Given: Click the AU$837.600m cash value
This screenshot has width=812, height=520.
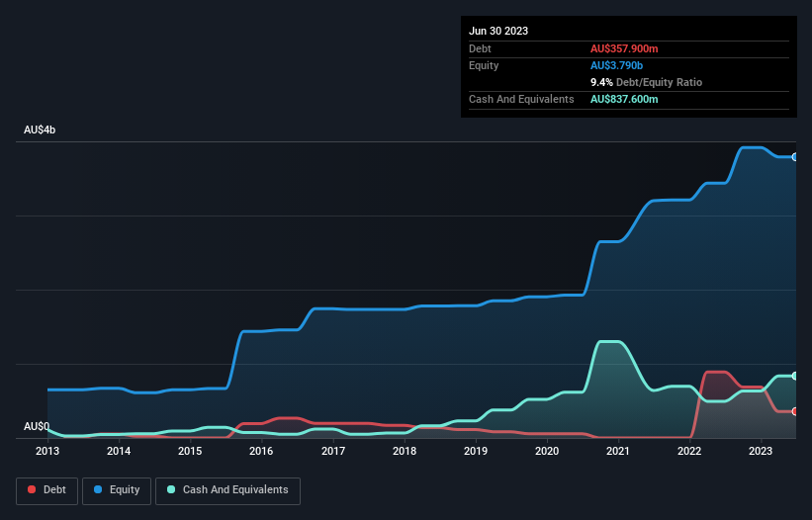Looking at the screenshot, I should (x=624, y=99).
